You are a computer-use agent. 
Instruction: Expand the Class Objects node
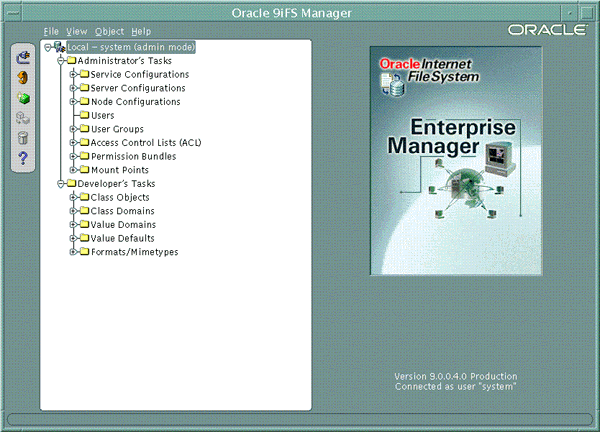coord(73,197)
